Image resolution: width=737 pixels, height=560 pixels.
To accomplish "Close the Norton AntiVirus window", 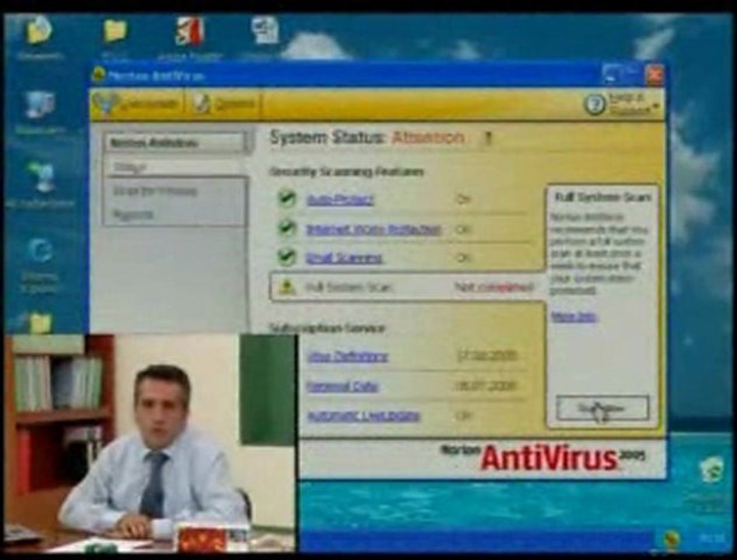I will tap(653, 75).
